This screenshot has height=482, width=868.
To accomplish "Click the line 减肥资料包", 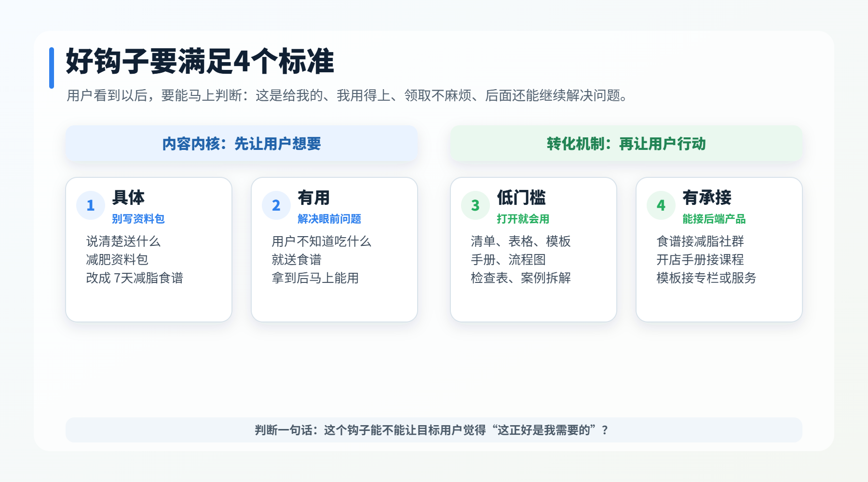I will pyautogui.click(x=117, y=259).
